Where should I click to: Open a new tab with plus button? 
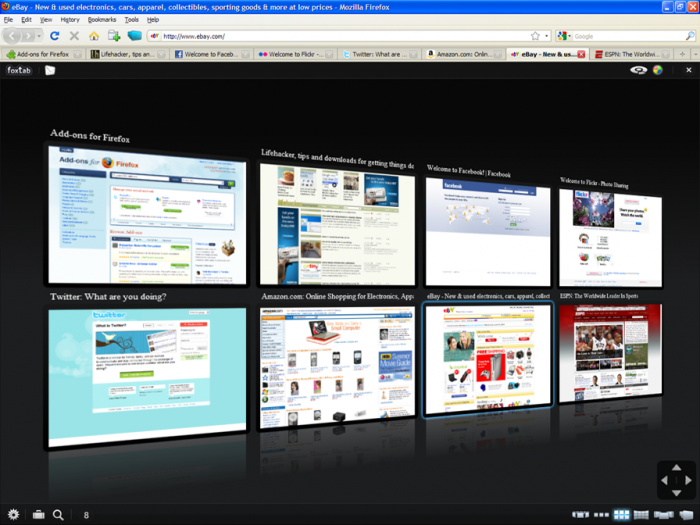tap(682, 54)
